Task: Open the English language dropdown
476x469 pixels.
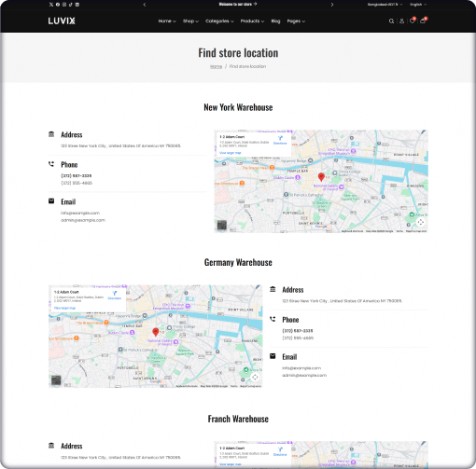Action: point(418,5)
